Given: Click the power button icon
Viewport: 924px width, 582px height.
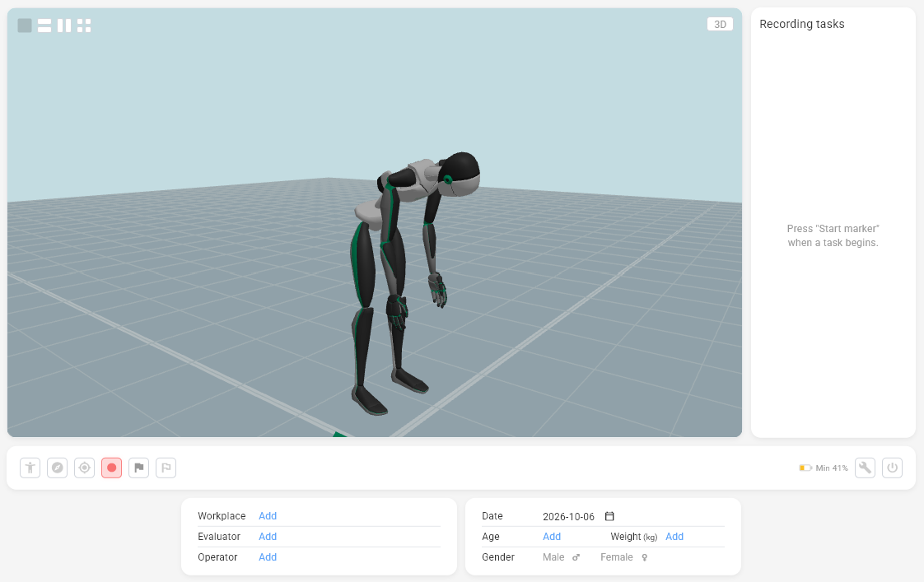Looking at the screenshot, I should pyautogui.click(x=892, y=468).
